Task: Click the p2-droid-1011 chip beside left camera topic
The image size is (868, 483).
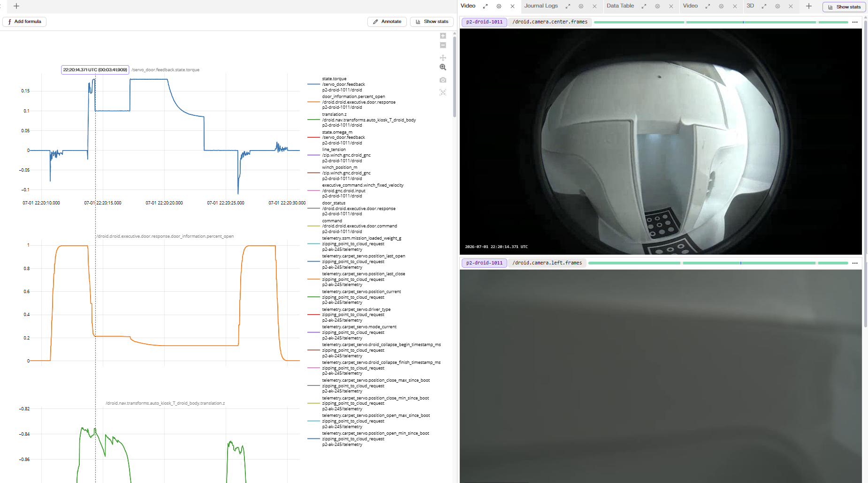Action: click(484, 263)
